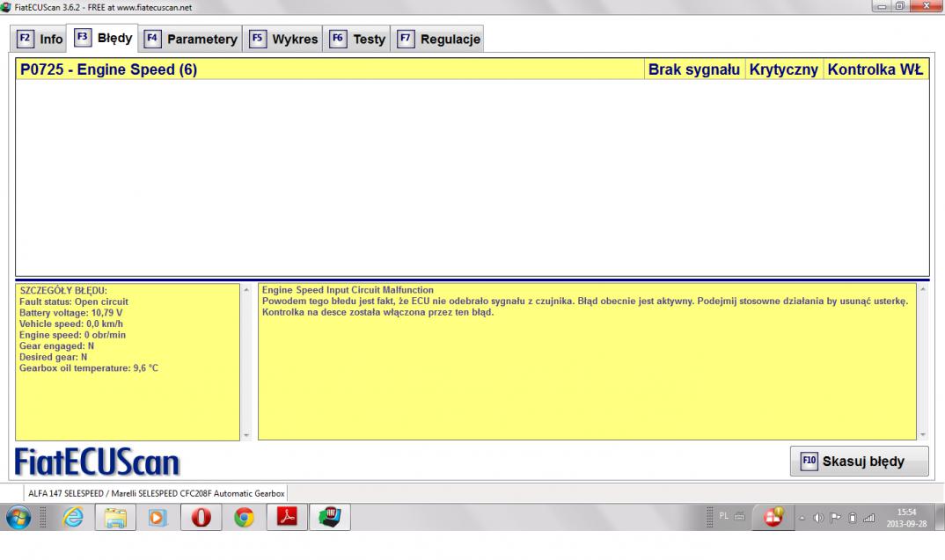Open the Info tab
The image size is (945, 560).
[x=40, y=40]
